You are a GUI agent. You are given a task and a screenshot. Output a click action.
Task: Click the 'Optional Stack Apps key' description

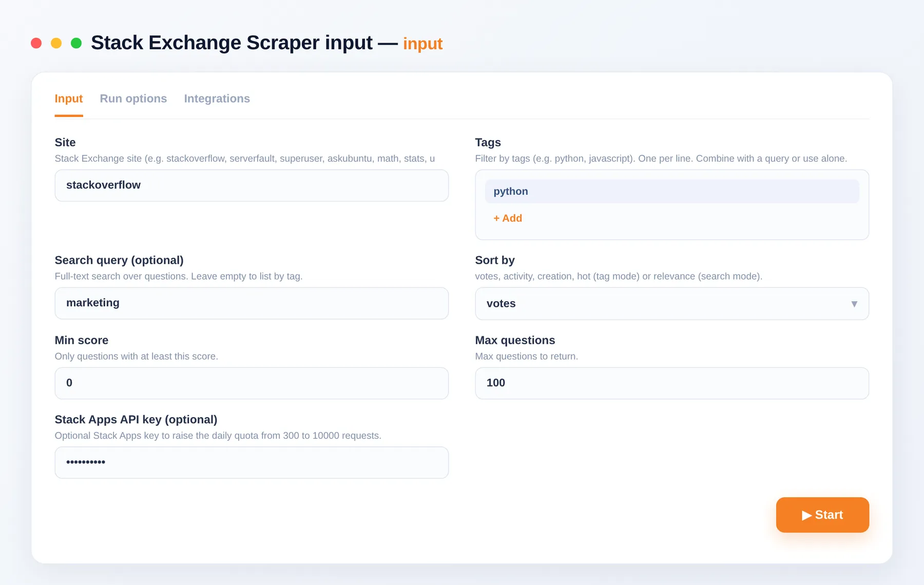(x=218, y=436)
